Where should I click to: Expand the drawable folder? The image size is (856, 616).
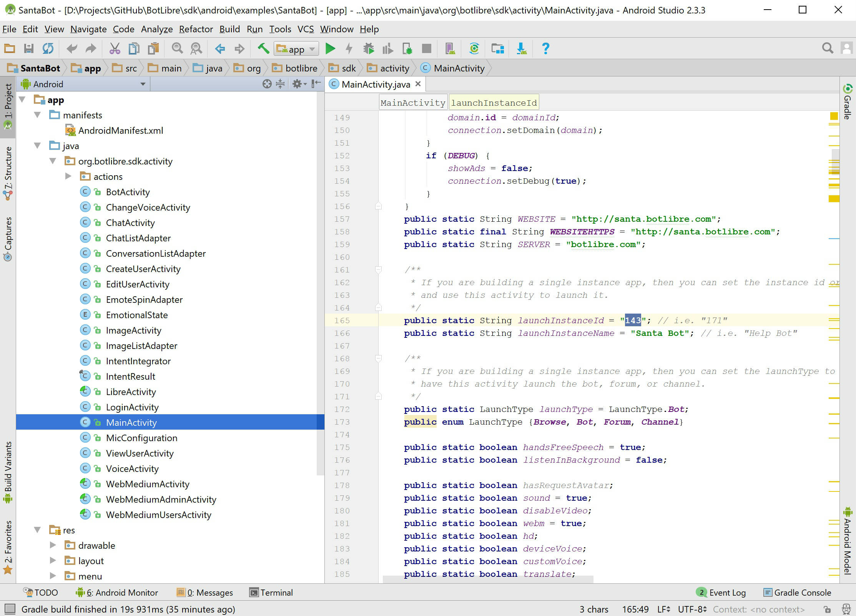tap(53, 545)
